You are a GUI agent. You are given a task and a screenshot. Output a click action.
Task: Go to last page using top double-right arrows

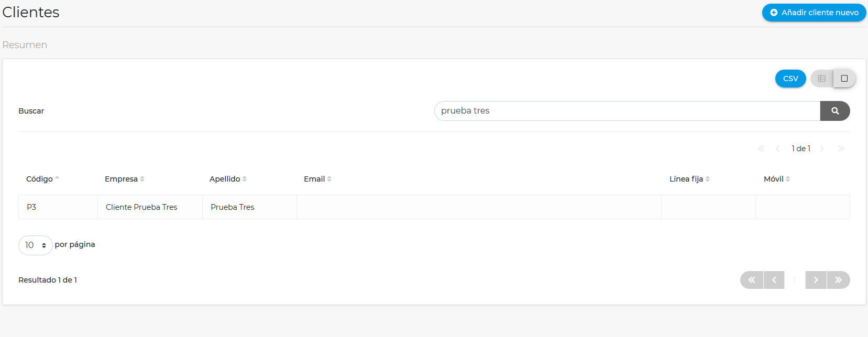(841, 149)
